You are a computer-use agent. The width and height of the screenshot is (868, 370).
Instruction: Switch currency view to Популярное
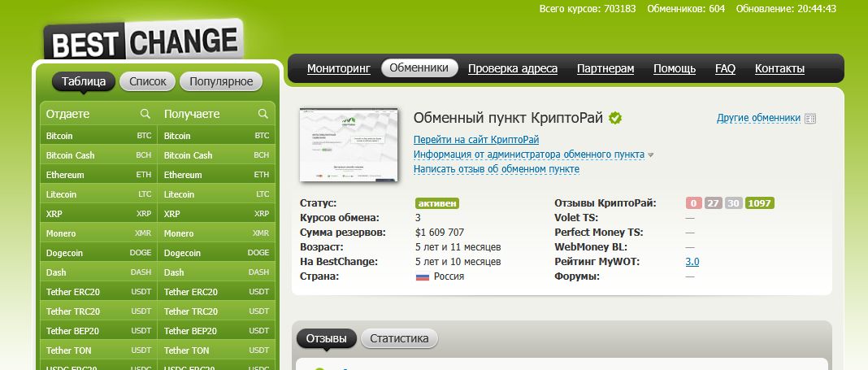coord(221,81)
